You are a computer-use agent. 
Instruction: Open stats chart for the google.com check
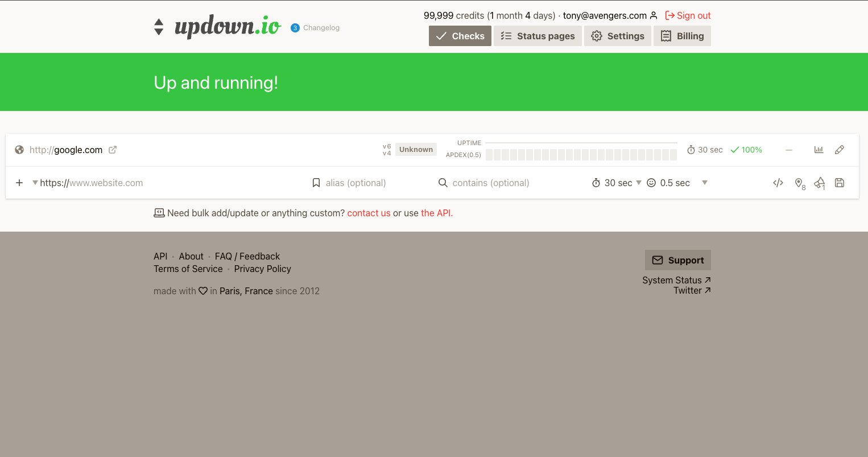coord(819,149)
